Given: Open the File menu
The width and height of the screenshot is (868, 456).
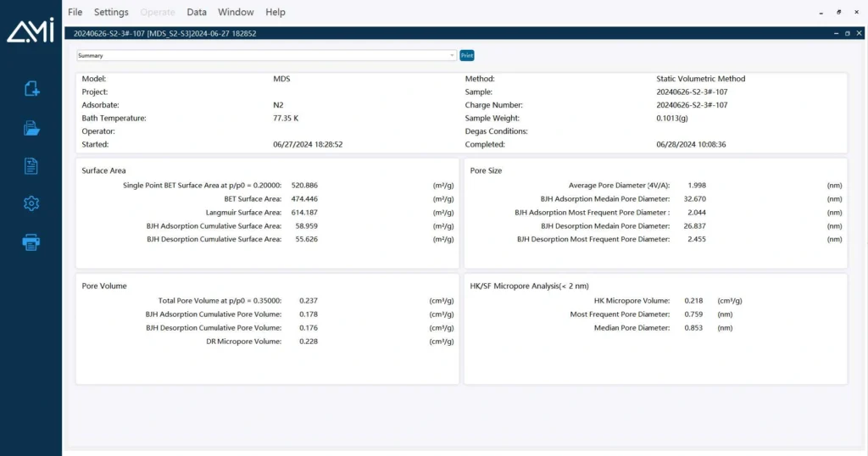Looking at the screenshot, I should click(x=75, y=13).
